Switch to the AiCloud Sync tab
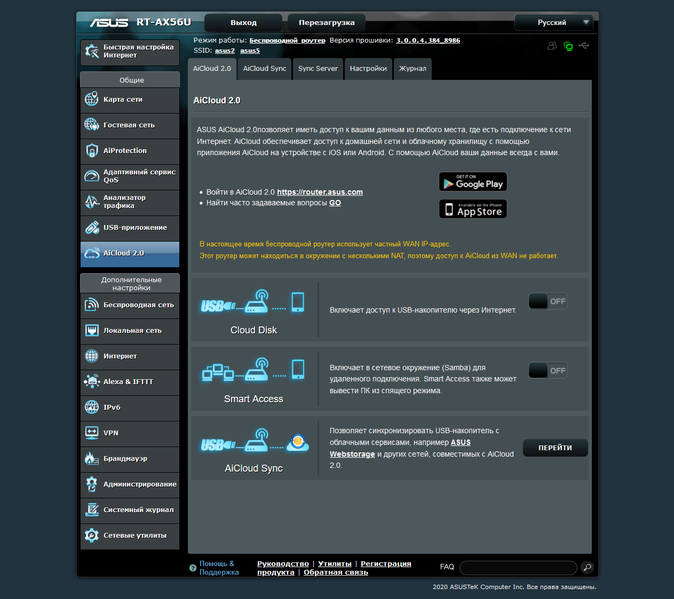The height and width of the screenshot is (599, 674). 264,69
